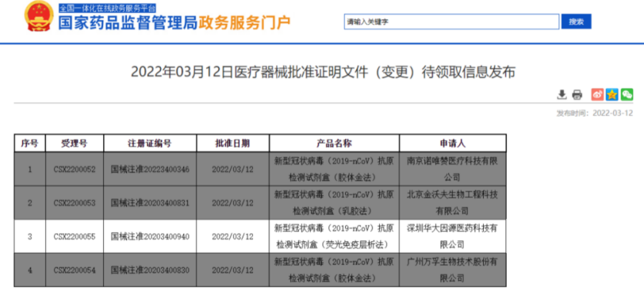Click the 乳胶法 product name cell
This screenshot has width=644, height=290.
(x=334, y=203)
